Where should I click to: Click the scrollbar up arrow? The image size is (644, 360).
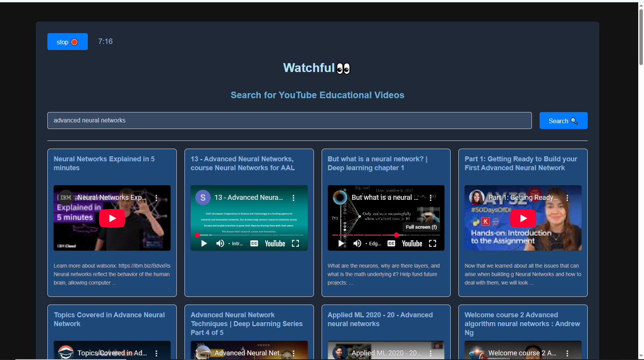641,5
